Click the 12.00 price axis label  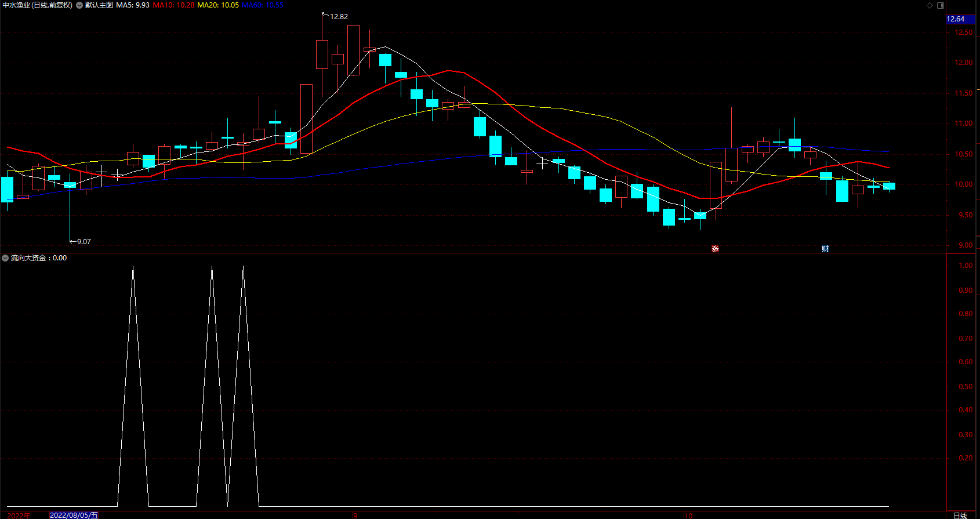[964, 63]
